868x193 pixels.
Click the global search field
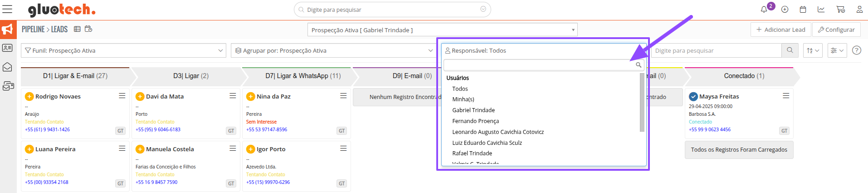tap(392, 10)
